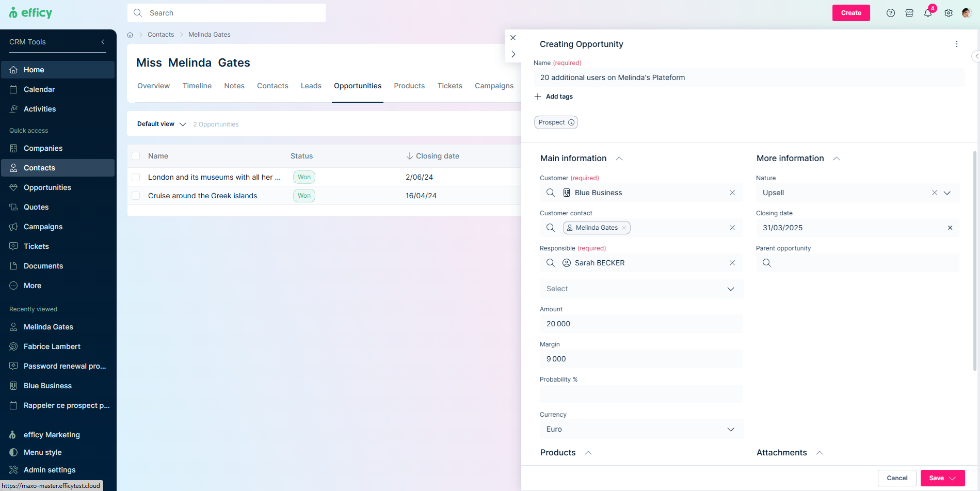Click the global Search field

(227, 13)
